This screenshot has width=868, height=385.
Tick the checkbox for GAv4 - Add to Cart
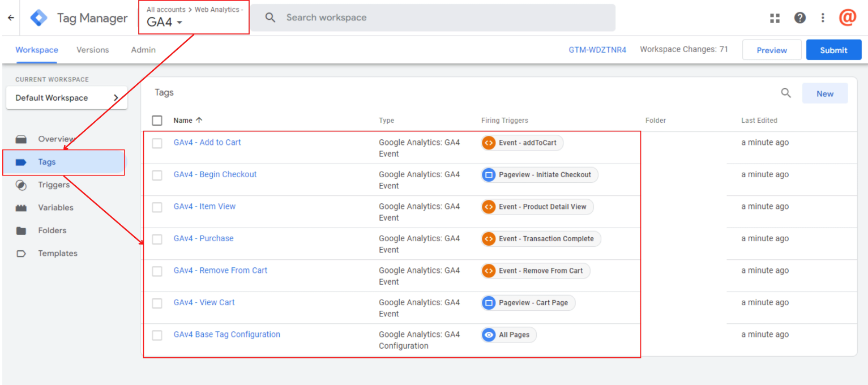pos(157,143)
